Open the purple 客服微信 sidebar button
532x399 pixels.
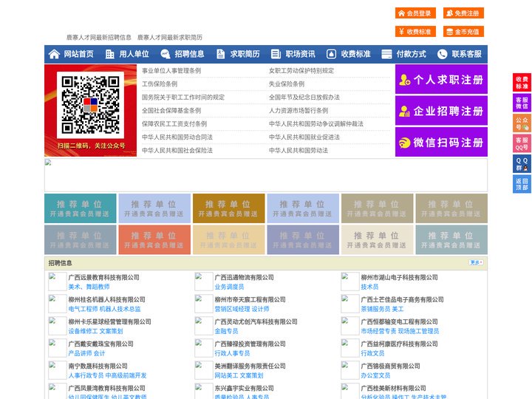[x=522, y=103]
